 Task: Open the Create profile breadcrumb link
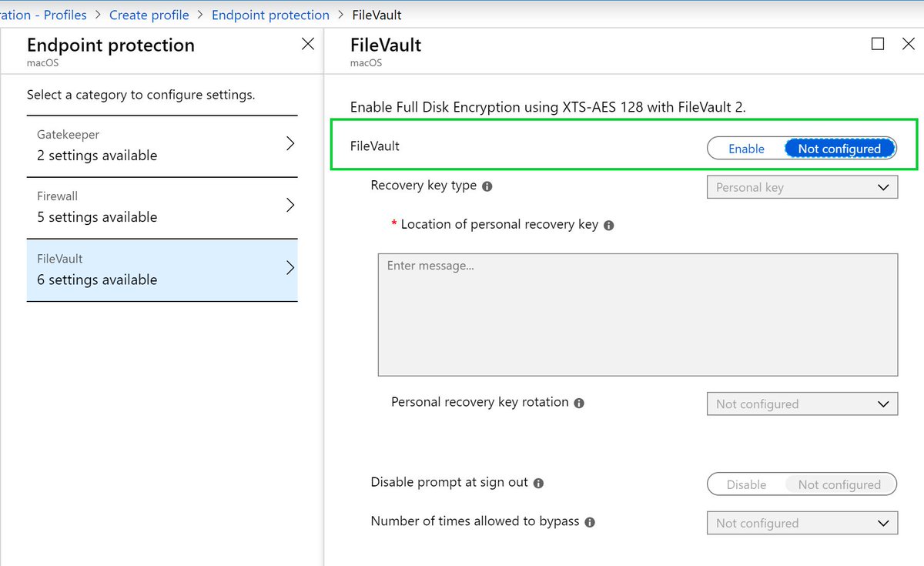click(149, 14)
